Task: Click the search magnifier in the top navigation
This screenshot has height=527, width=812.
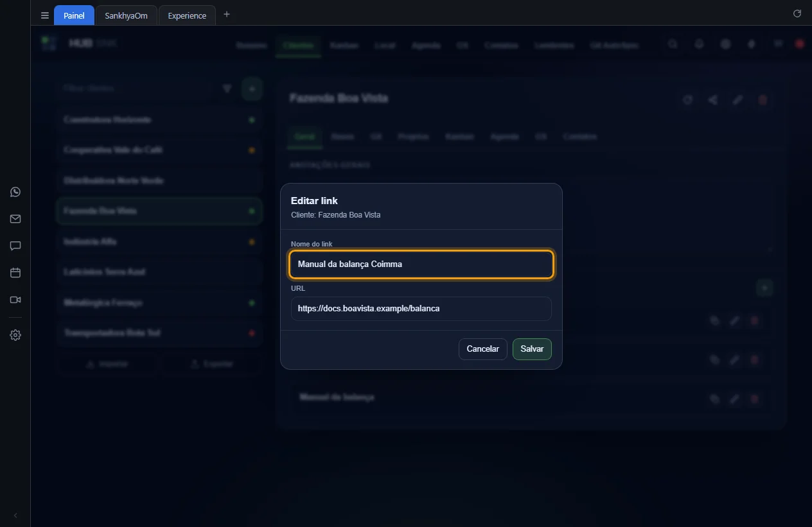Action: pos(673,44)
